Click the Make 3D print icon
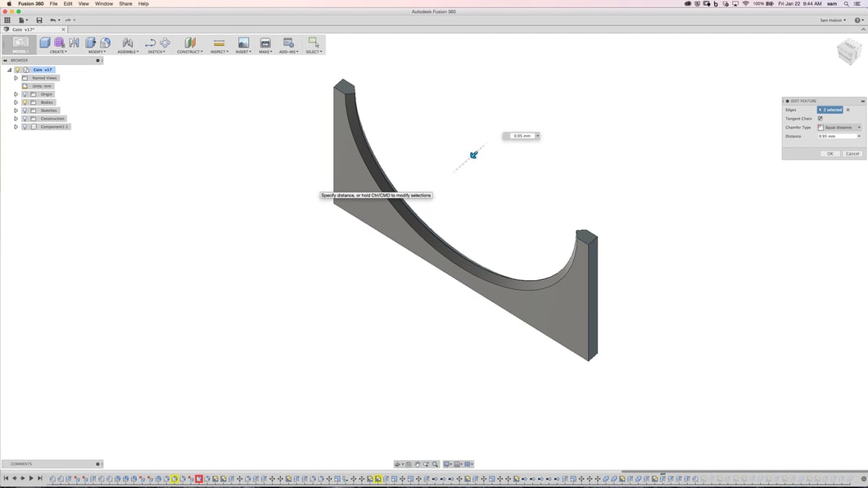 265,43
